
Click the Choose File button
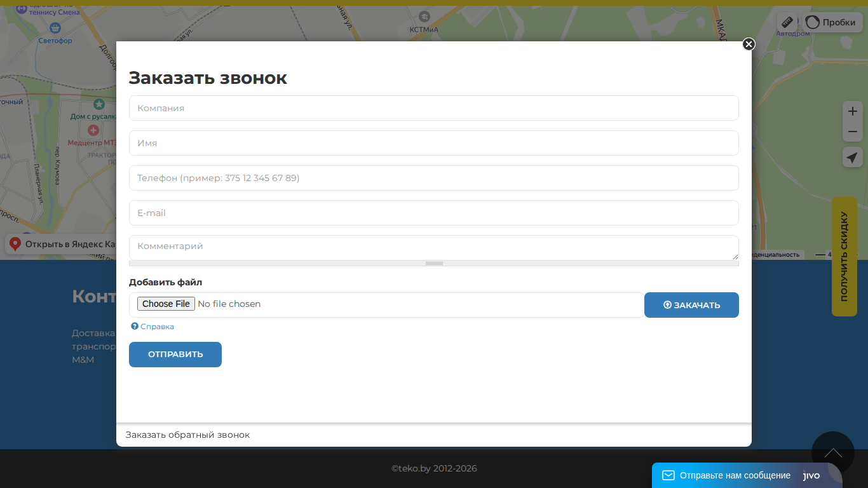[x=166, y=304]
